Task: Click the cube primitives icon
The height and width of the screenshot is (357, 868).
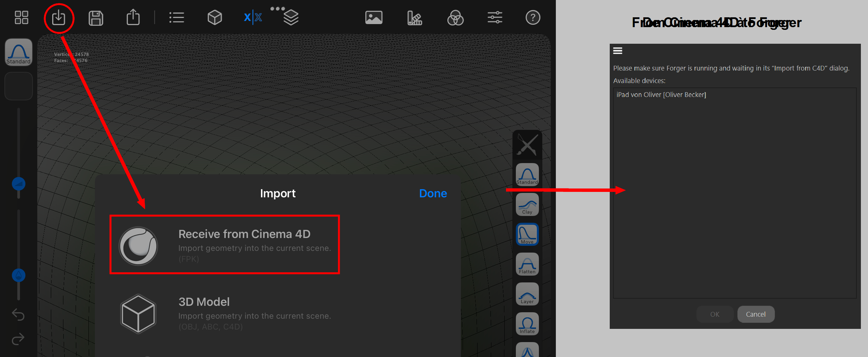Action: click(x=215, y=18)
